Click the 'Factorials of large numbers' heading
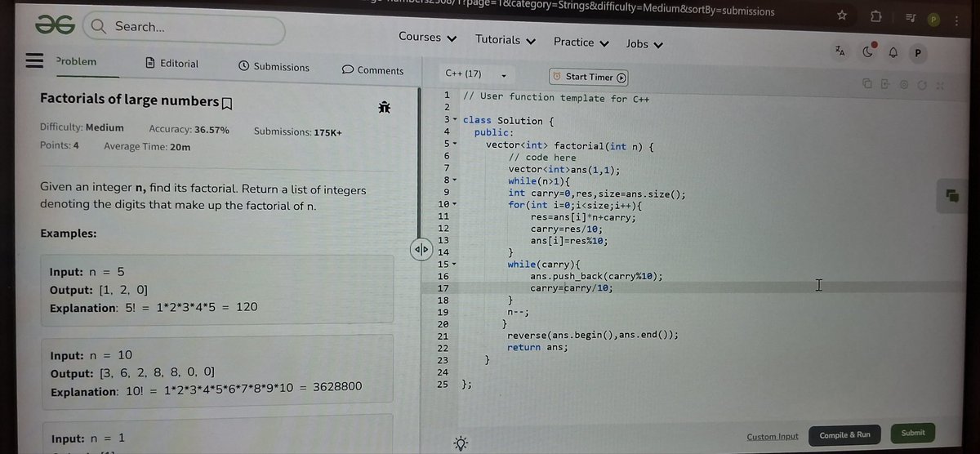Image resolution: width=980 pixels, height=454 pixels. (x=130, y=100)
